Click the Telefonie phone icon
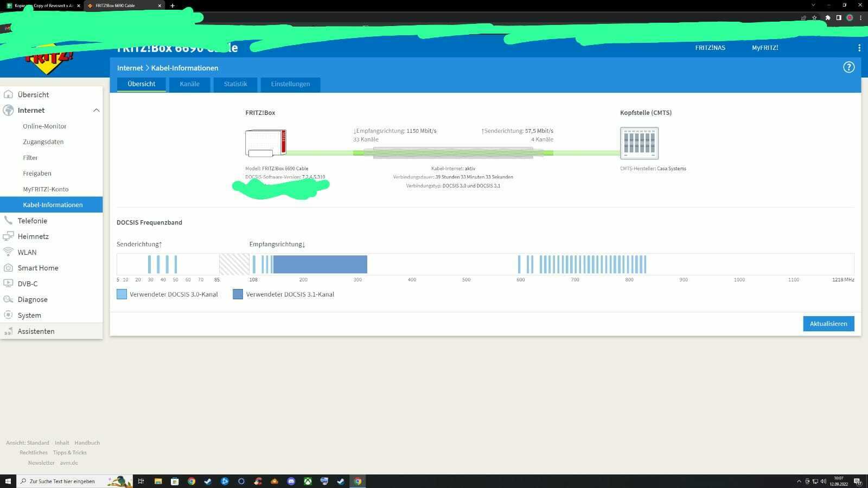Viewport: 868px width, 488px height. (8, 221)
